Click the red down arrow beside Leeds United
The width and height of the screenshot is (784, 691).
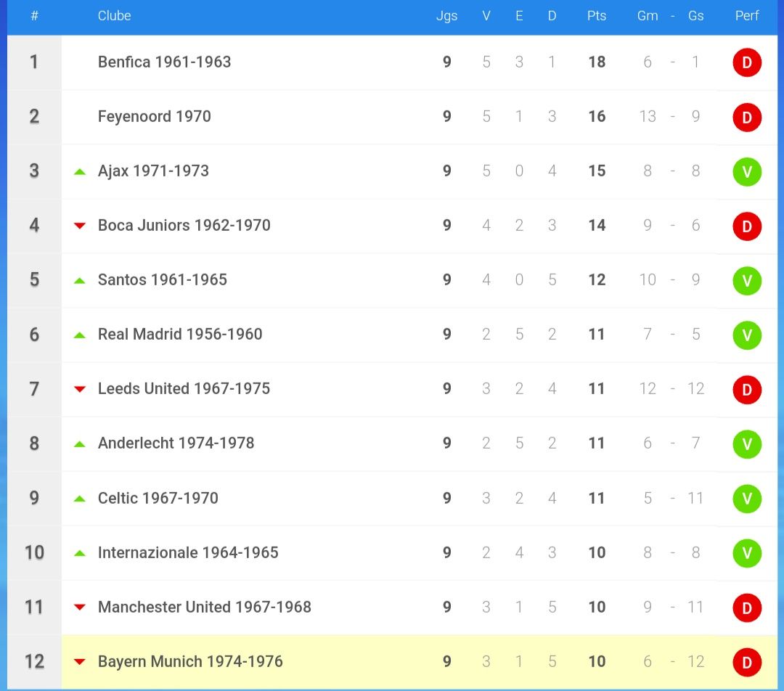(x=80, y=390)
